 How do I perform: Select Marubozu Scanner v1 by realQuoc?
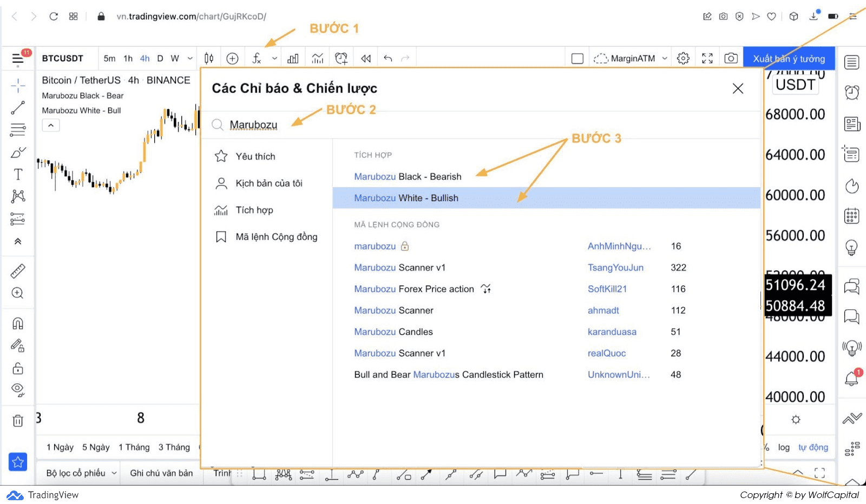[547, 353]
